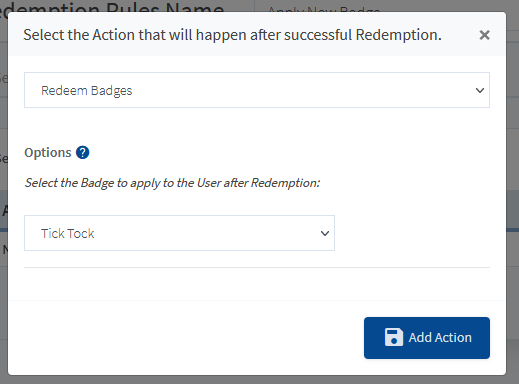
Task: Click the Redeem Badges selected value text
Action: click(x=87, y=91)
